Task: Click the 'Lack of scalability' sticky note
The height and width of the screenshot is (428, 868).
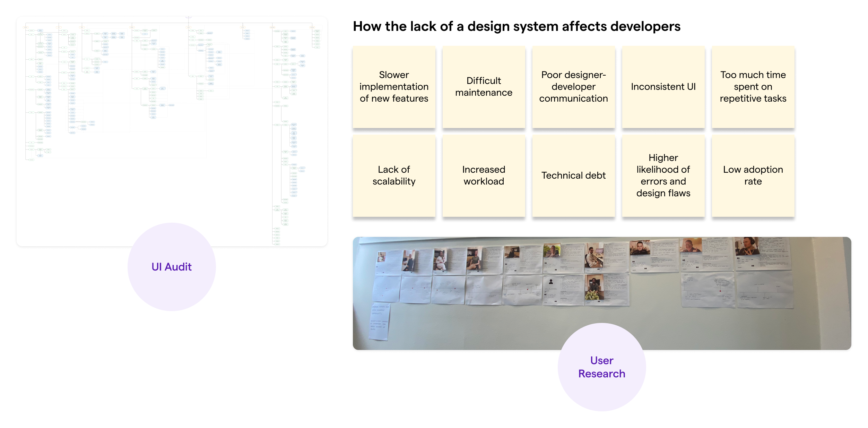Action: coord(394,175)
